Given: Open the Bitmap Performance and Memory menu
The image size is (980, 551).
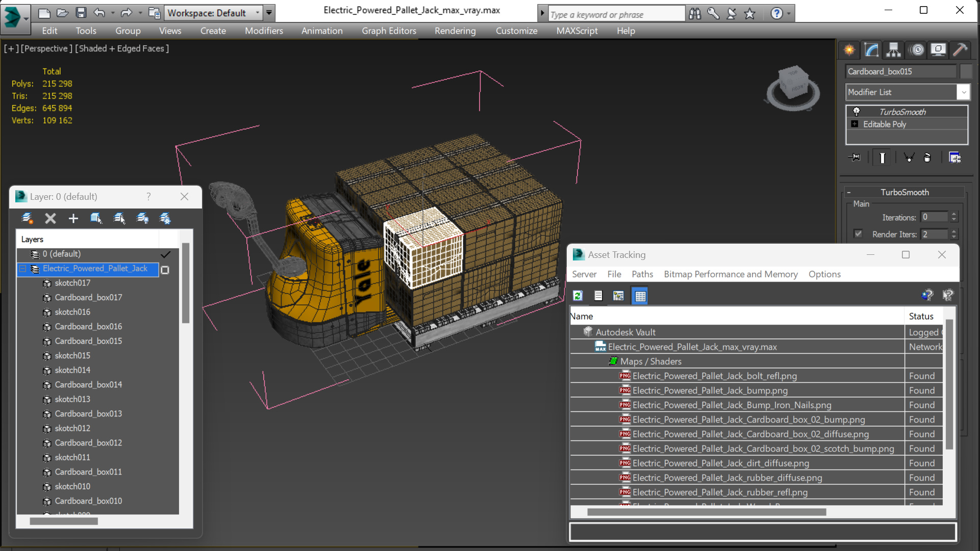Looking at the screenshot, I should (730, 274).
